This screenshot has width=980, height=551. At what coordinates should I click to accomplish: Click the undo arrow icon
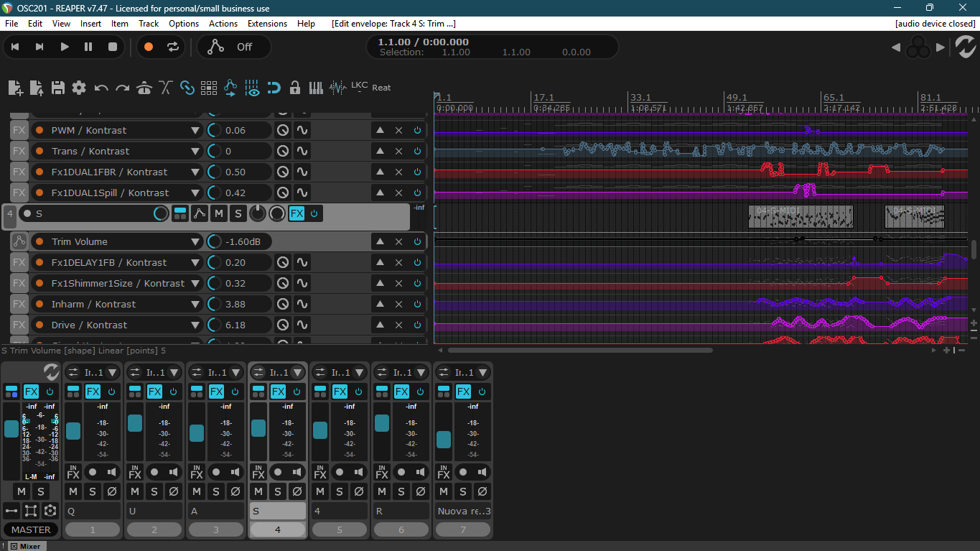click(x=101, y=88)
